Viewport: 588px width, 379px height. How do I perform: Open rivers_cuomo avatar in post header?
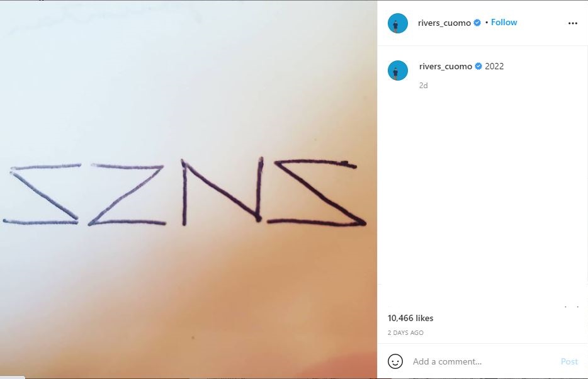[x=397, y=23]
